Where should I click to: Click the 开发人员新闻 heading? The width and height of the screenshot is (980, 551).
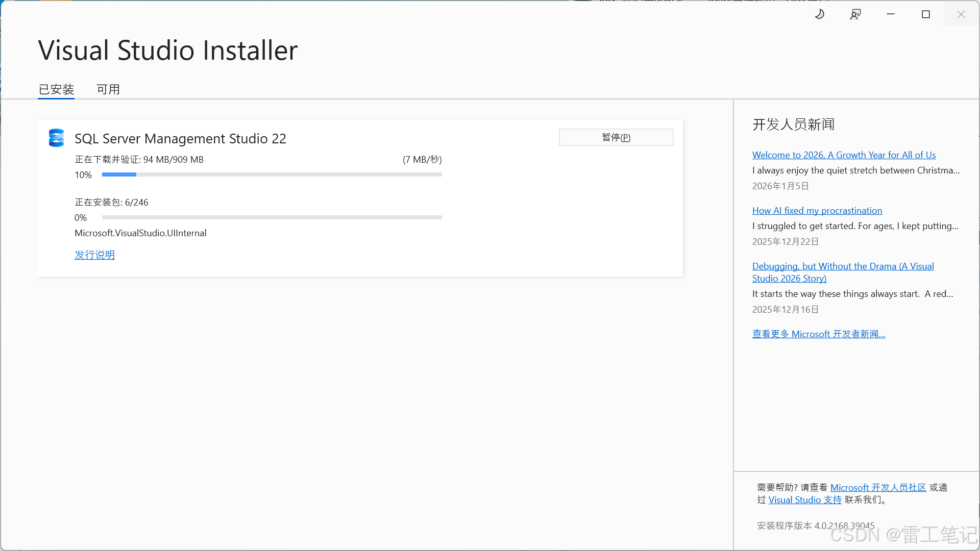tap(793, 124)
